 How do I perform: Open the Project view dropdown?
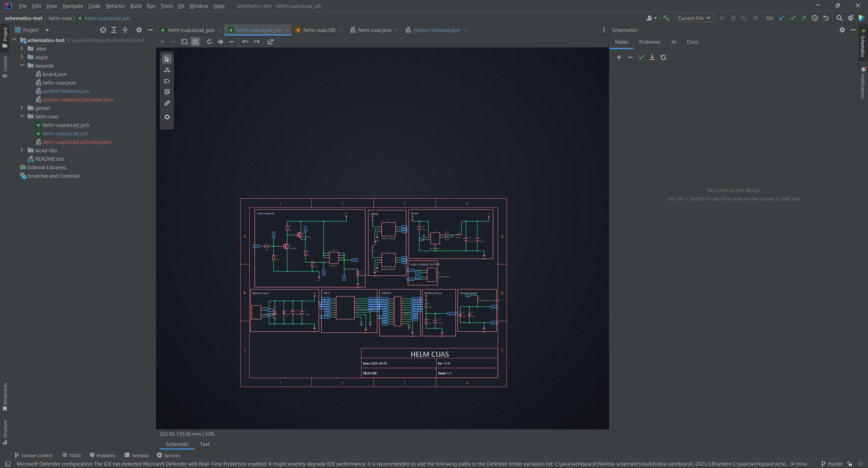tap(32, 30)
